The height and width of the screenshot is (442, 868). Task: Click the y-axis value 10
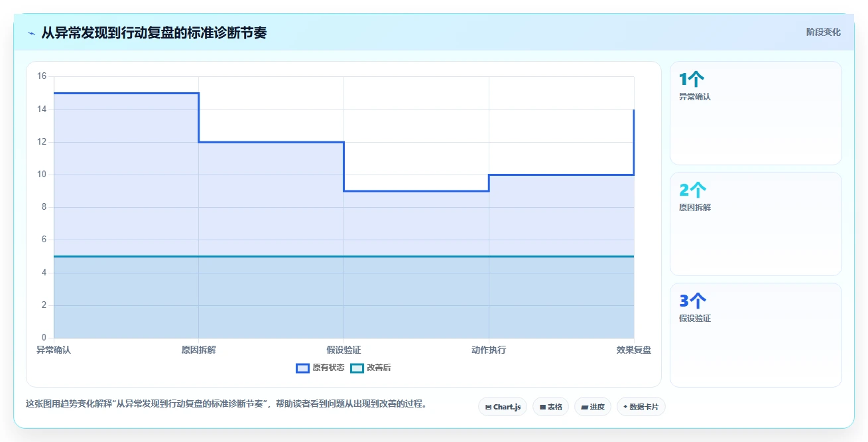pos(42,175)
